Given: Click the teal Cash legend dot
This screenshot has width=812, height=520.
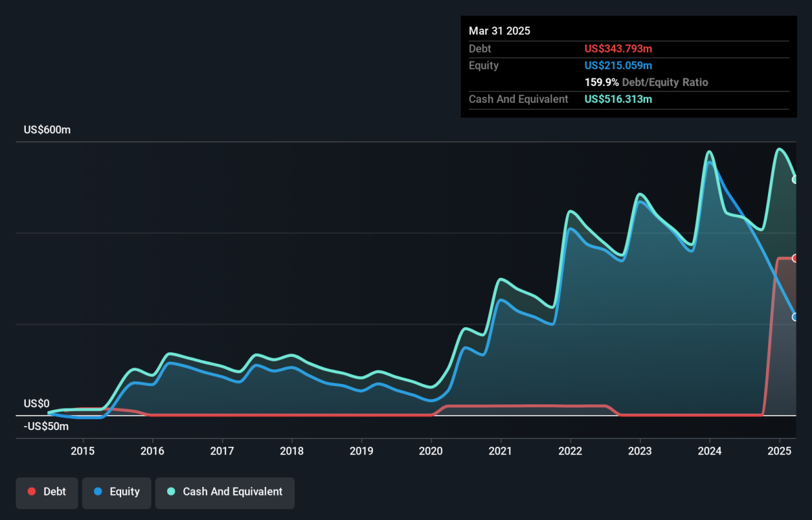Looking at the screenshot, I should (171, 492).
